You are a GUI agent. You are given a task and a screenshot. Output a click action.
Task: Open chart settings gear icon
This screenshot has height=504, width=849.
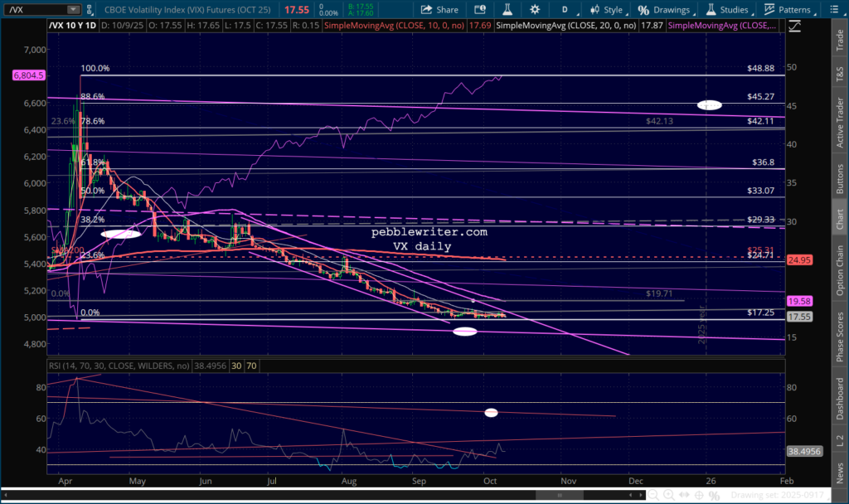click(535, 9)
